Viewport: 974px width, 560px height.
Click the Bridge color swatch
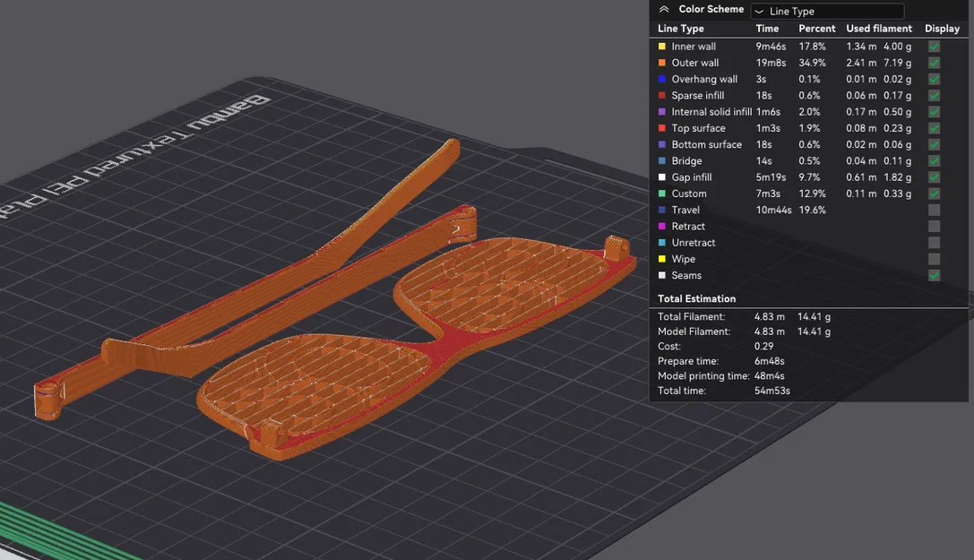(x=661, y=160)
